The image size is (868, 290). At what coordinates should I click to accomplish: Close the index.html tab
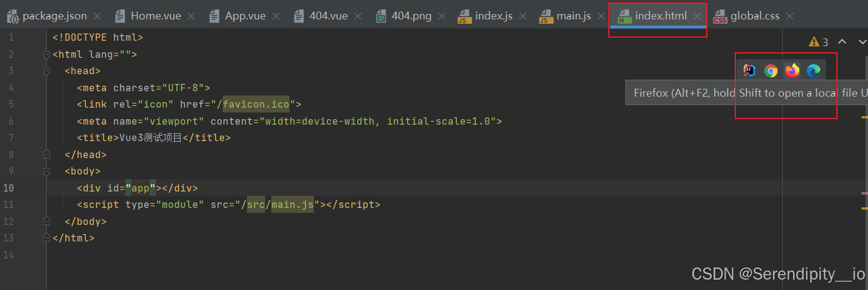coord(697,16)
